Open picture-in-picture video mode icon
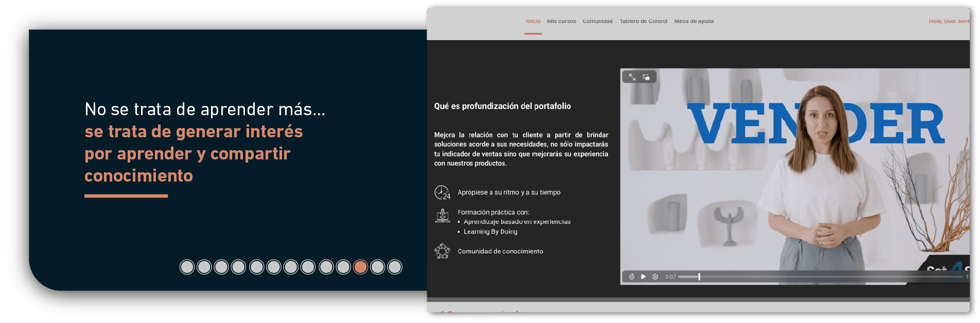Image resolution: width=980 pixels, height=323 pixels. [x=646, y=77]
